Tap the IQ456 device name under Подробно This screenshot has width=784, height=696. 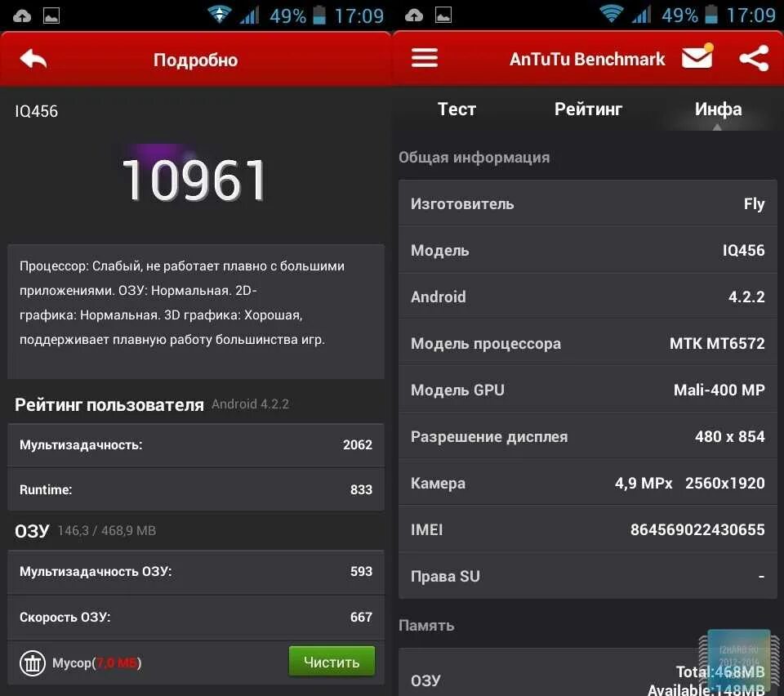coord(36,111)
